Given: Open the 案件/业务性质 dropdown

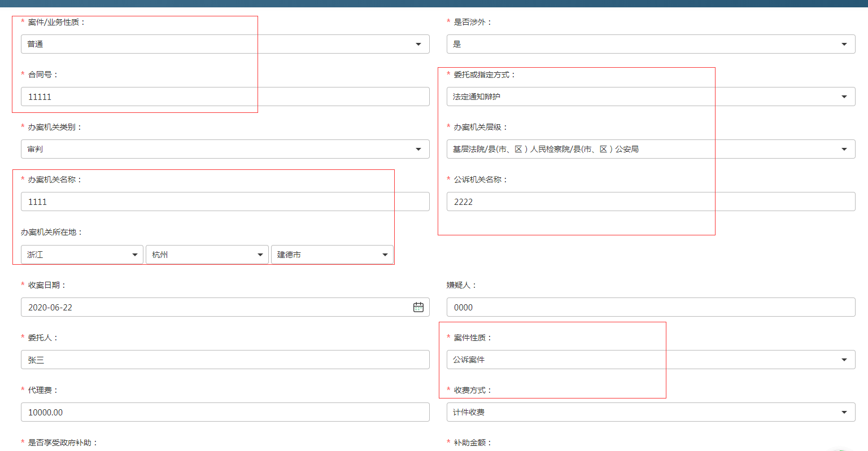Looking at the screenshot, I should [x=225, y=44].
